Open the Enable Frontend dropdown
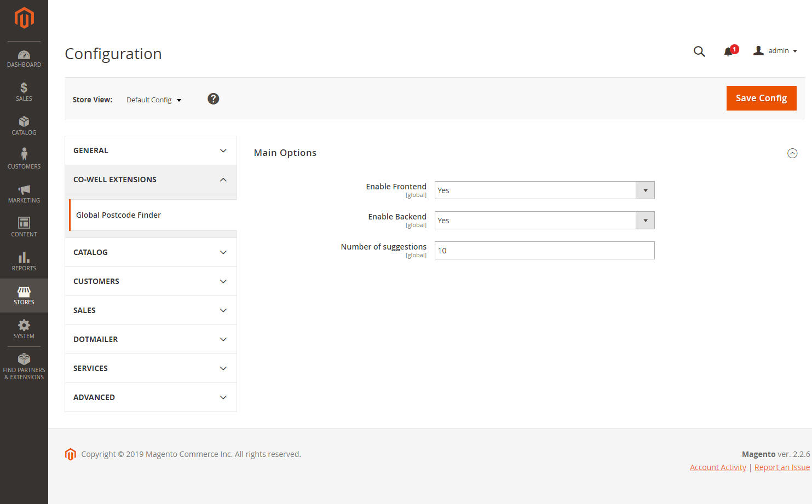The height and width of the screenshot is (504, 812). pos(544,190)
